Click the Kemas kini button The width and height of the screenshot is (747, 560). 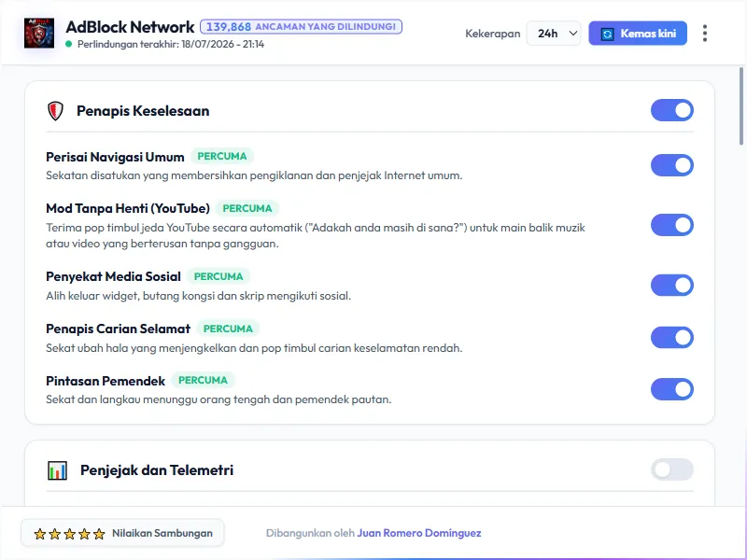(638, 34)
